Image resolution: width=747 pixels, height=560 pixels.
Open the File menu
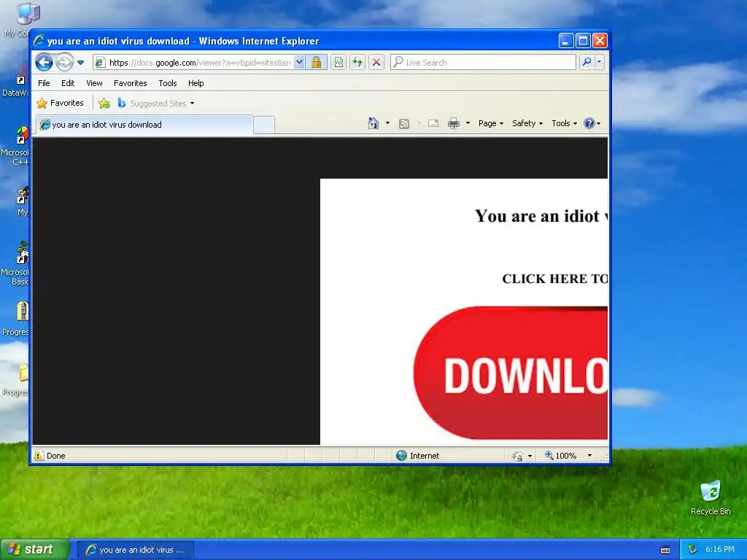tap(44, 83)
